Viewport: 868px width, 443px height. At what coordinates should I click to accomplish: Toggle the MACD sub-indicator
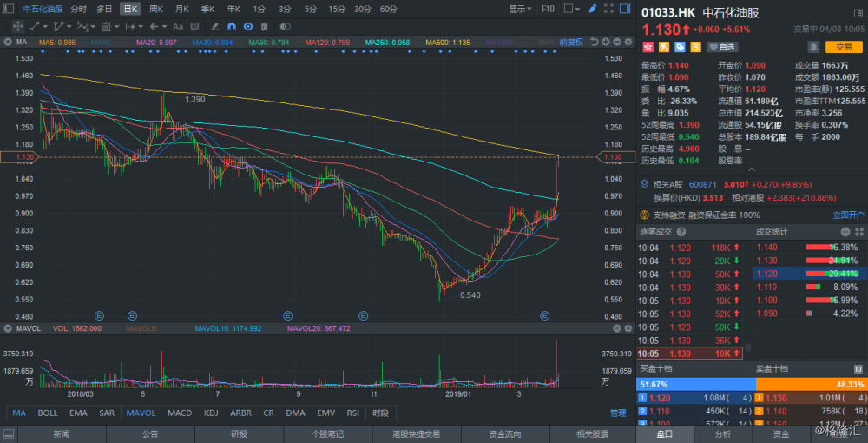point(180,413)
